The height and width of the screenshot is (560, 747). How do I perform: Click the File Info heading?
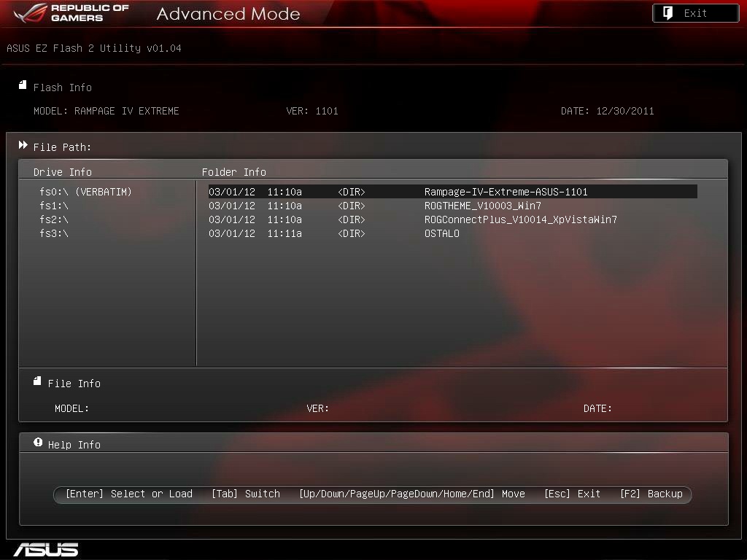point(74,384)
